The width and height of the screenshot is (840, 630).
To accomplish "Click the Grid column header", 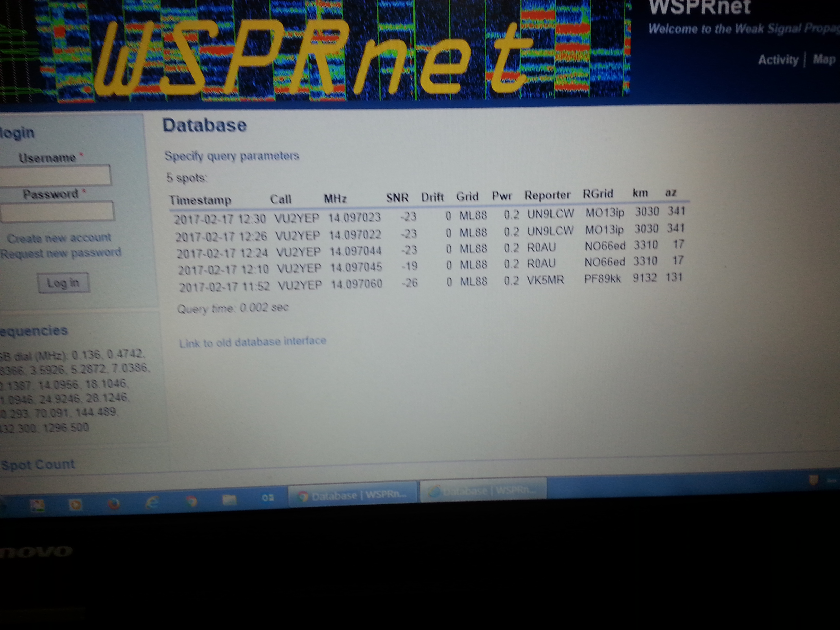I will pyautogui.click(x=467, y=196).
